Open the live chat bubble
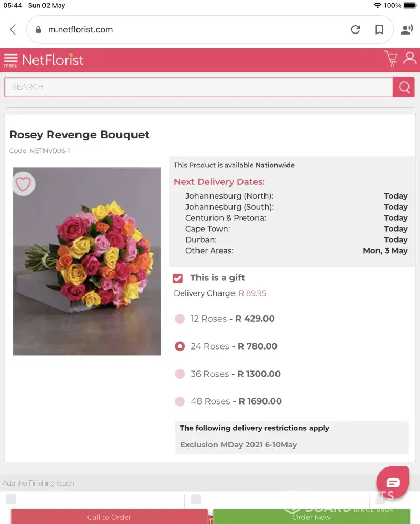 (393, 482)
